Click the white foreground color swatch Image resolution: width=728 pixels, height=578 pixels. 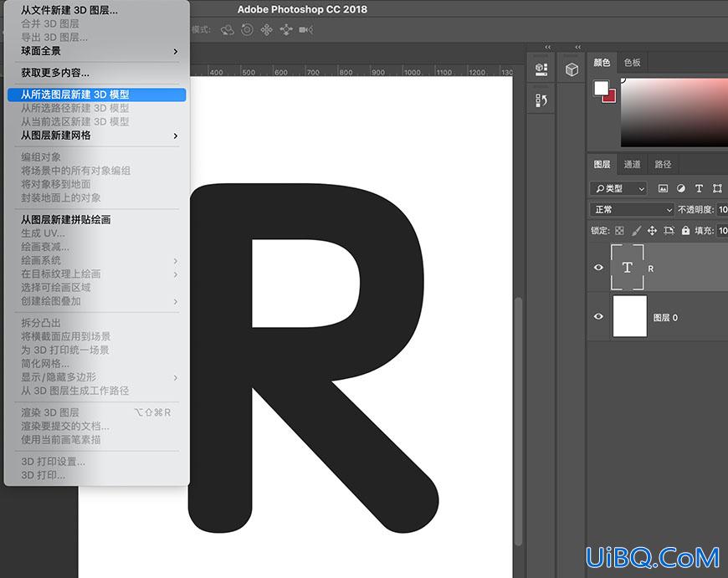[x=601, y=88]
